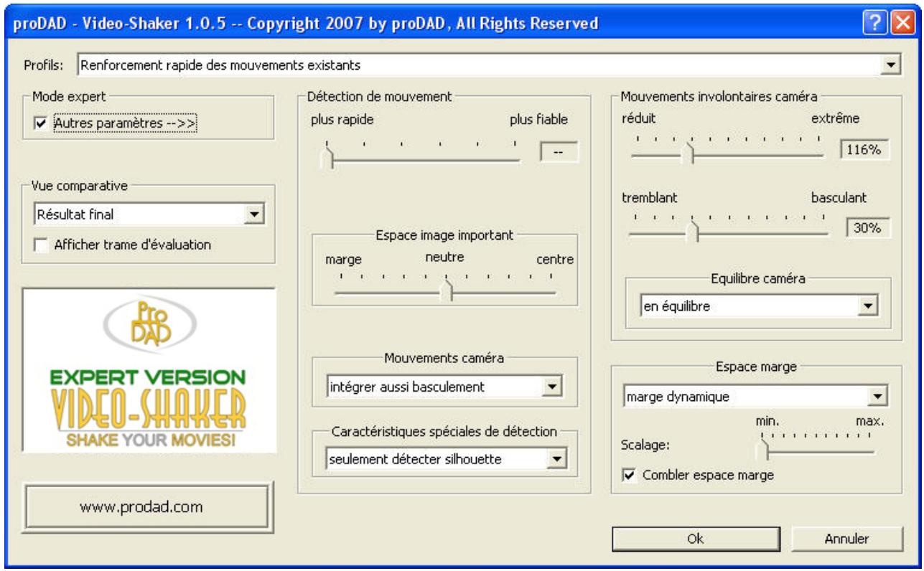Click the 'réduit' label
Image resolution: width=924 pixels, height=571 pixels.
(639, 118)
